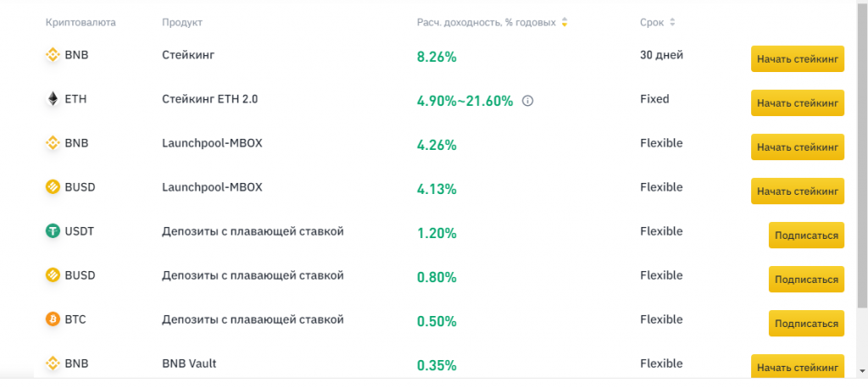Click the BTC Bitcoin coin icon
This screenshot has width=868, height=388.
click(53, 319)
